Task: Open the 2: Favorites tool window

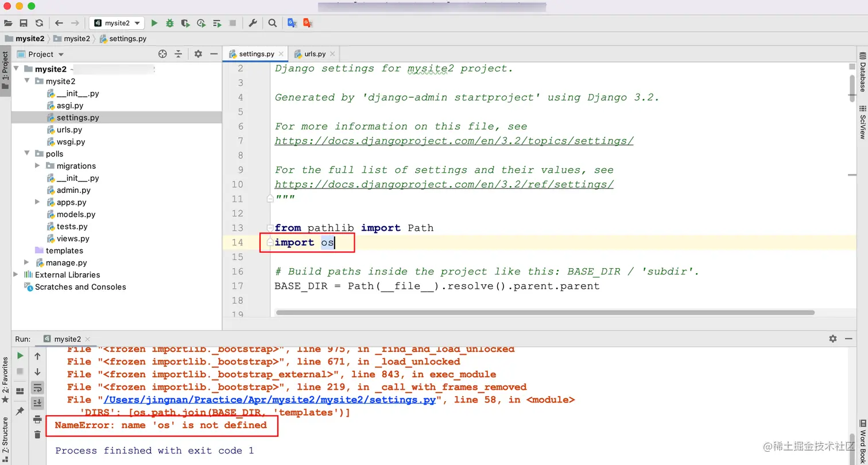Action: pos(5,379)
